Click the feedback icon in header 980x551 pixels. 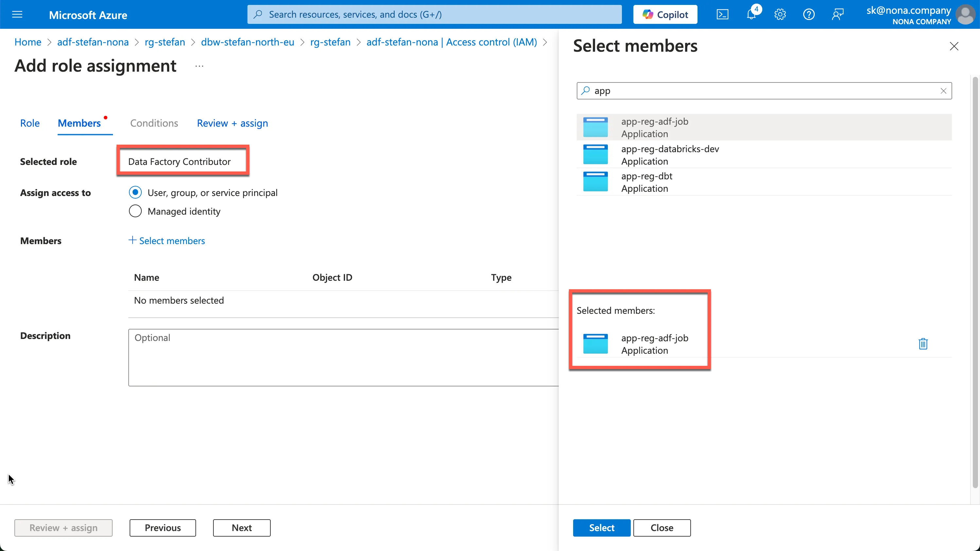tap(837, 14)
